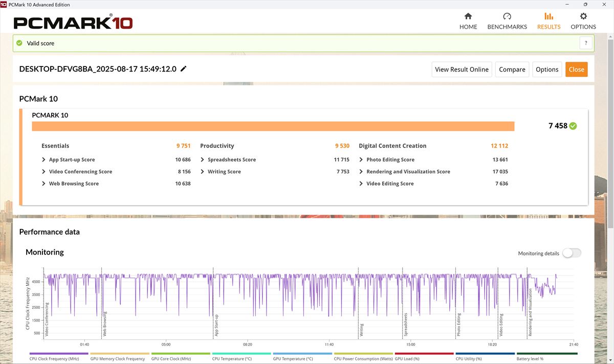Click the Rendering and Visualization chart marker

click(x=530, y=312)
